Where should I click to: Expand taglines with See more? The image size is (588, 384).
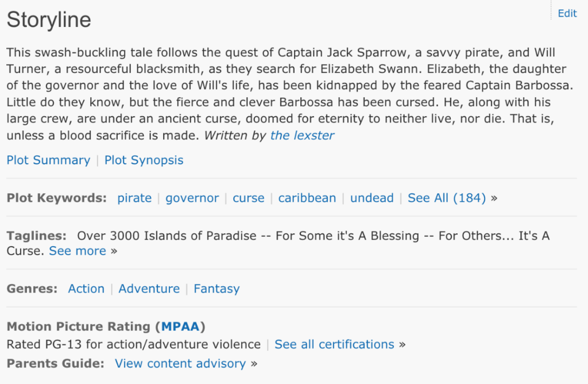(77, 251)
